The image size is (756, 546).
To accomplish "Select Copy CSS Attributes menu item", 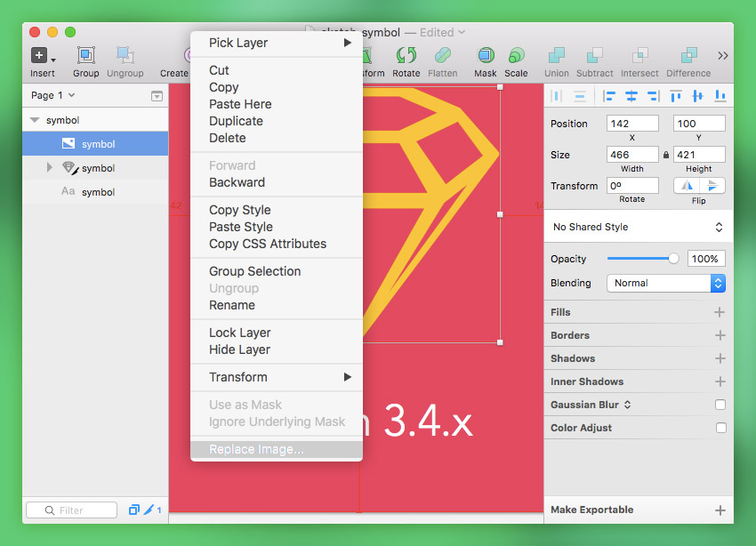I will tap(268, 244).
